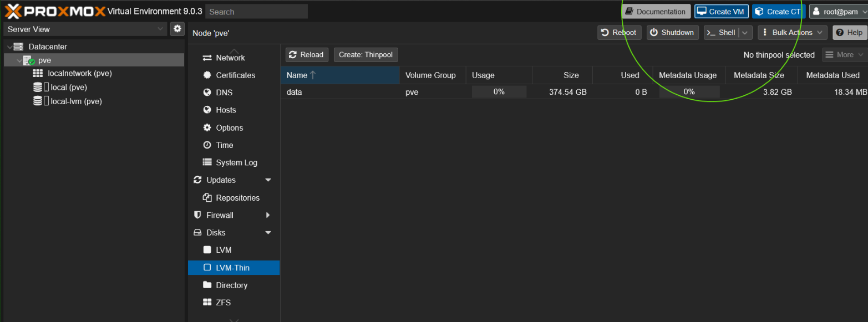Open the Server View dropdown
Screen dimensions: 868x322
click(160, 29)
